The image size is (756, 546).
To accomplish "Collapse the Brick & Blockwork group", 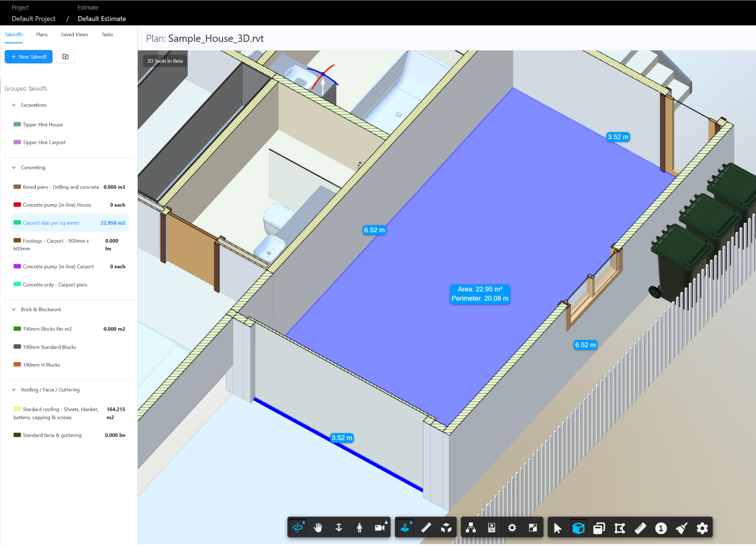I will (x=14, y=310).
